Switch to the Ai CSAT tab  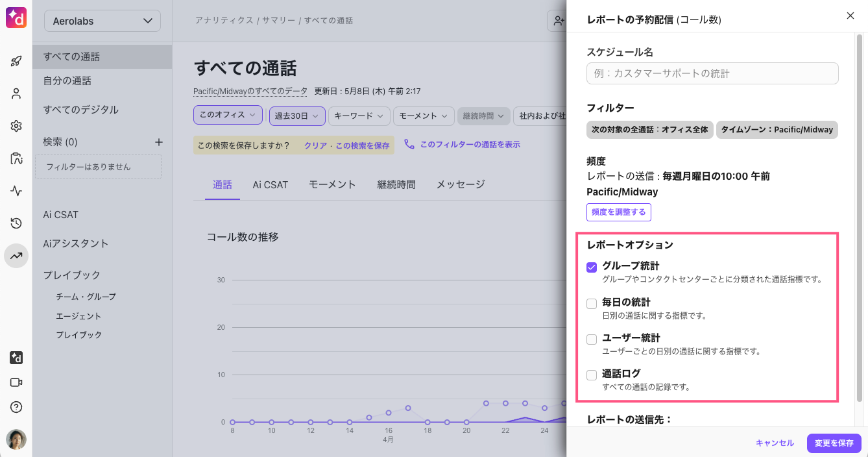[271, 184]
